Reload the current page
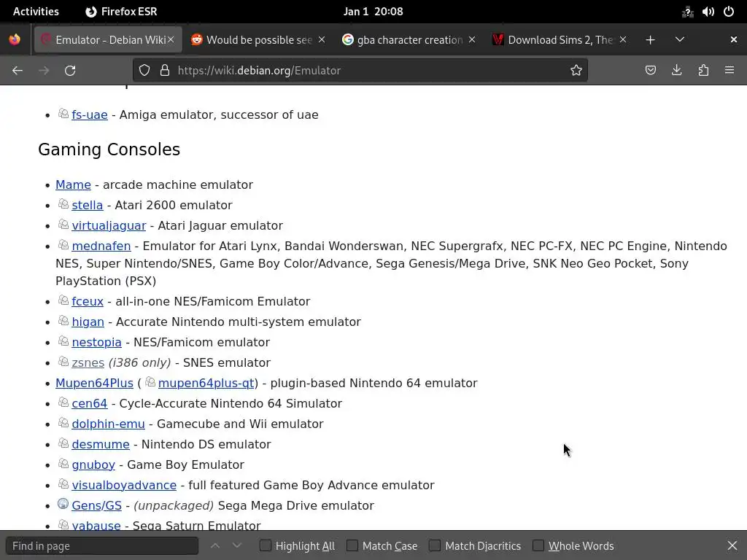The height and width of the screenshot is (560, 747). pyautogui.click(x=70, y=70)
